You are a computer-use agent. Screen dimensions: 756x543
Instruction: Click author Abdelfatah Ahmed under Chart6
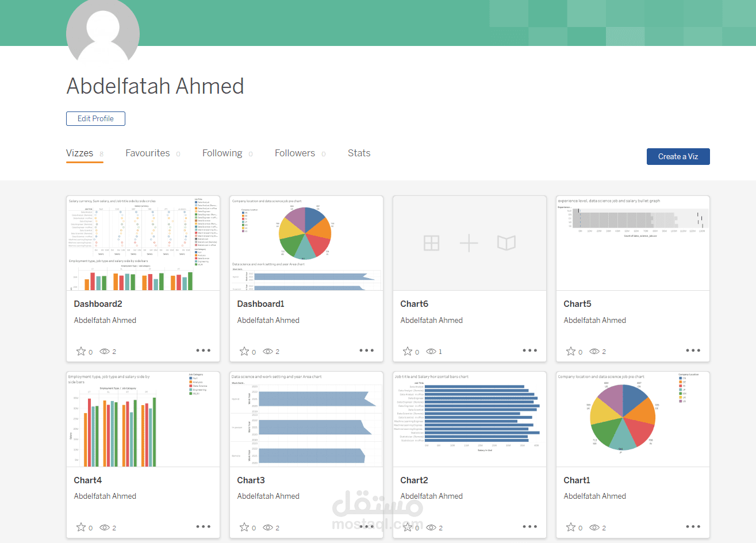(x=431, y=321)
